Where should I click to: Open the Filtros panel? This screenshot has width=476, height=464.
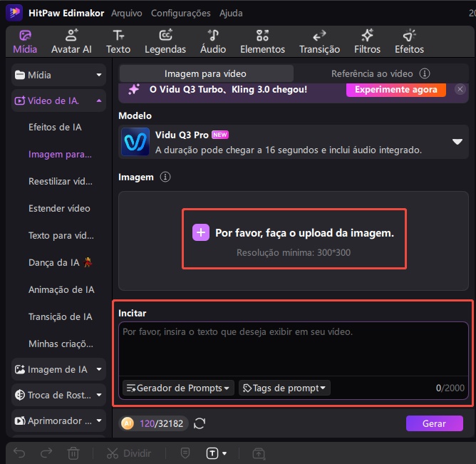coord(368,41)
